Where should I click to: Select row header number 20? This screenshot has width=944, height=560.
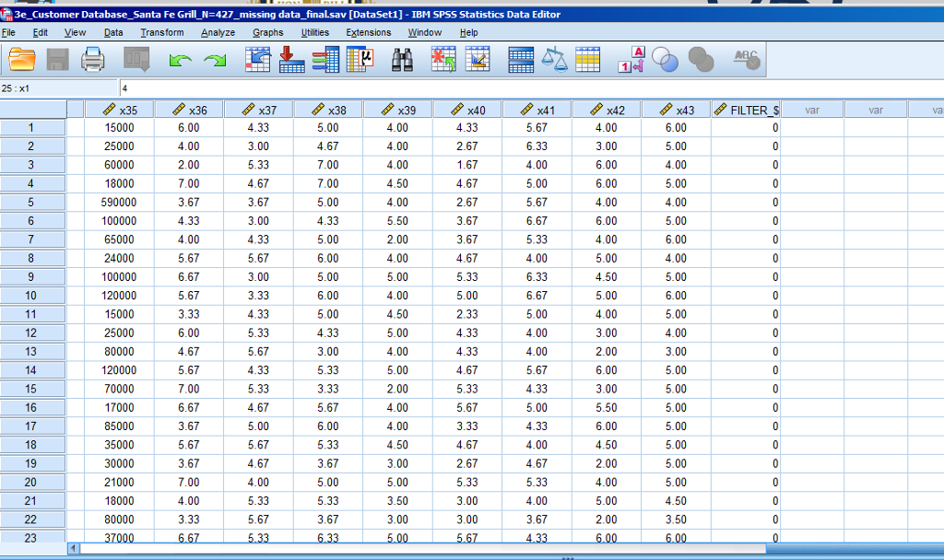point(32,482)
